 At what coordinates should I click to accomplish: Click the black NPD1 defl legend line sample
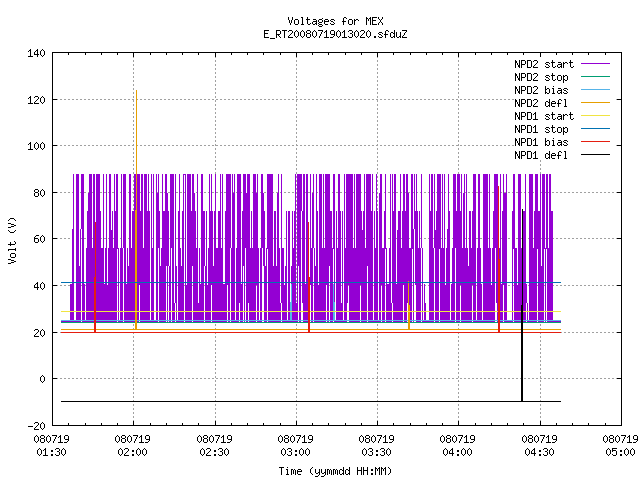[595, 155]
